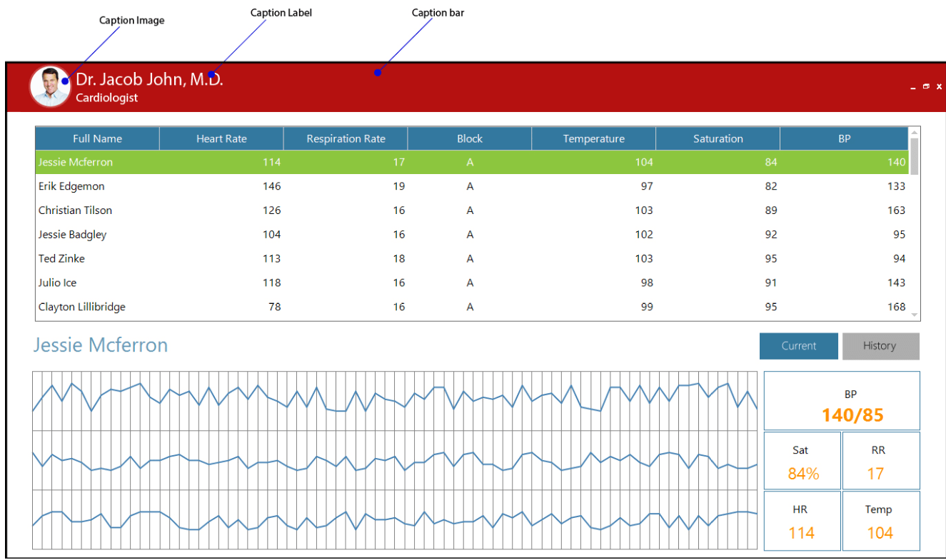Close the patient monitor window
The image size is (946, 560).
point(940,86)
